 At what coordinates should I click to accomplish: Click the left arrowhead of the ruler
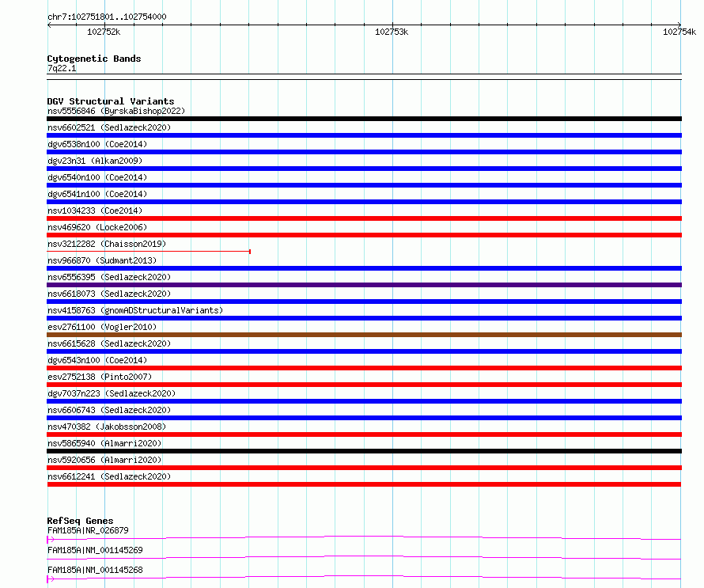(49, 25)
